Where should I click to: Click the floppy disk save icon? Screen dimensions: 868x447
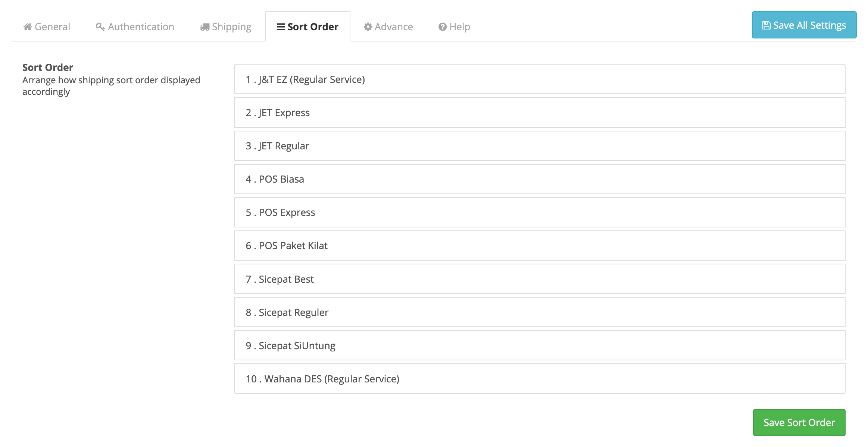tap(766, 25)
